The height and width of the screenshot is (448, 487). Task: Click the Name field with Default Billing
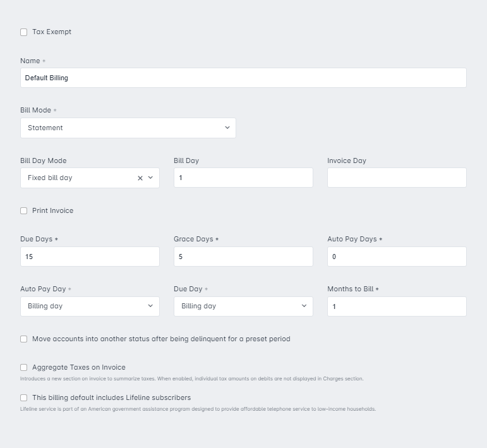pyautogui.click(x=243, y=78)
